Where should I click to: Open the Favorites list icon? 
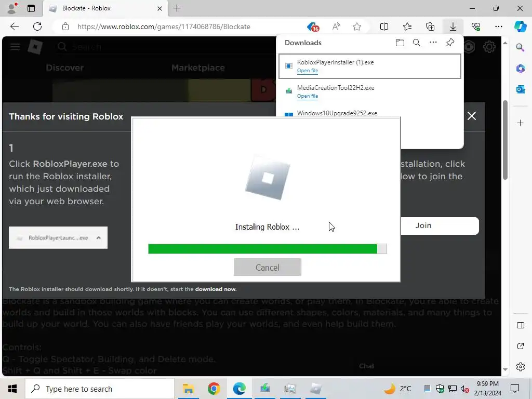[407, 26]
